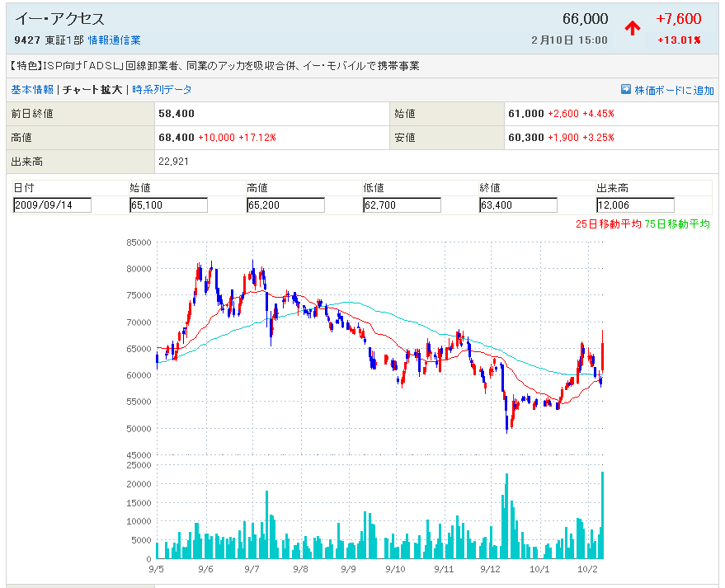Click the red up-arrow price indicator
Screen dimensions: 725x588
tap(633, 29)
